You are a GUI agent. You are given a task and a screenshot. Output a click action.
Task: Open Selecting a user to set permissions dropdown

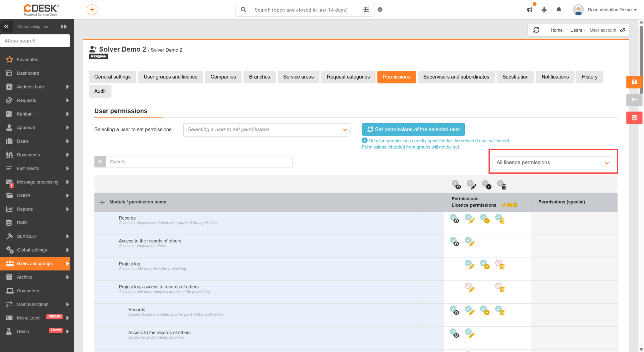[267, 130]
